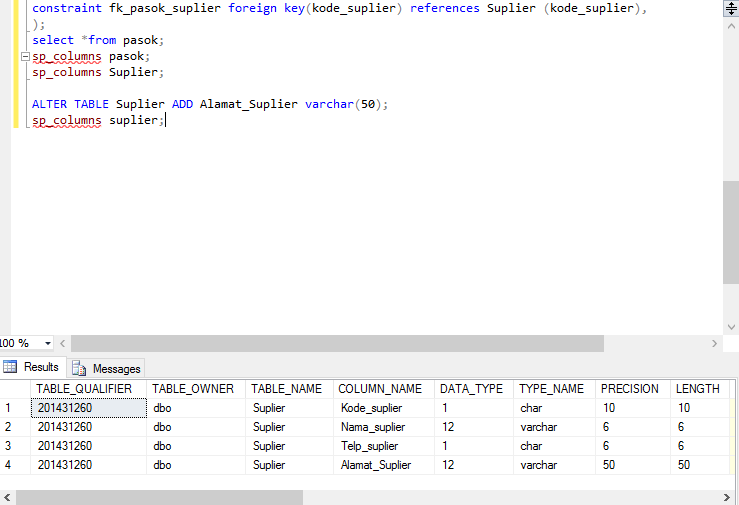
Task: Click the constraint fk_pasok_suplier line
Action: coord(339,8)
